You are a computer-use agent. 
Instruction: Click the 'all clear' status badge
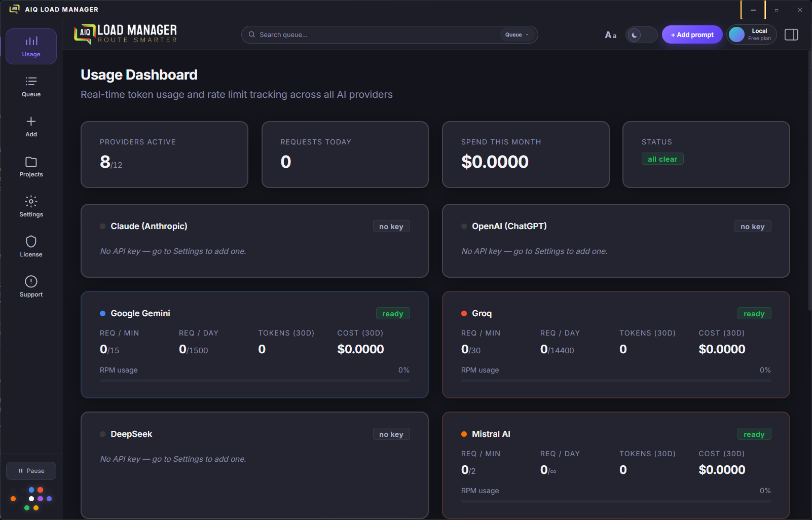pos(662,159)
